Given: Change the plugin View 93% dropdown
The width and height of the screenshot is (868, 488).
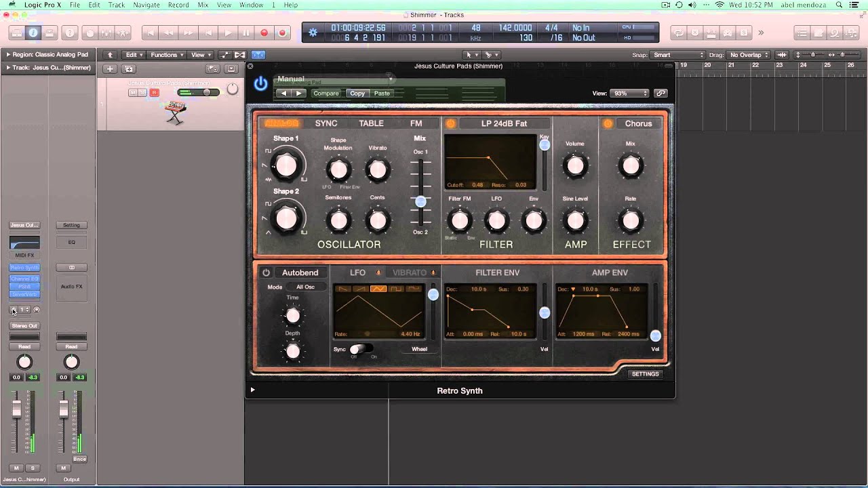Looking at the screenshot, I should pyautogui.click(x=629, y=93).
